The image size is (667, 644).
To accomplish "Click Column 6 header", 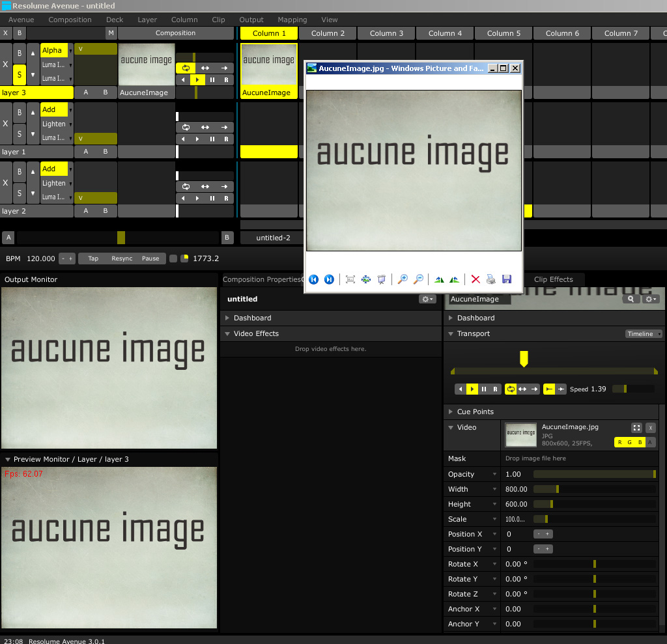I will [562, 33].
